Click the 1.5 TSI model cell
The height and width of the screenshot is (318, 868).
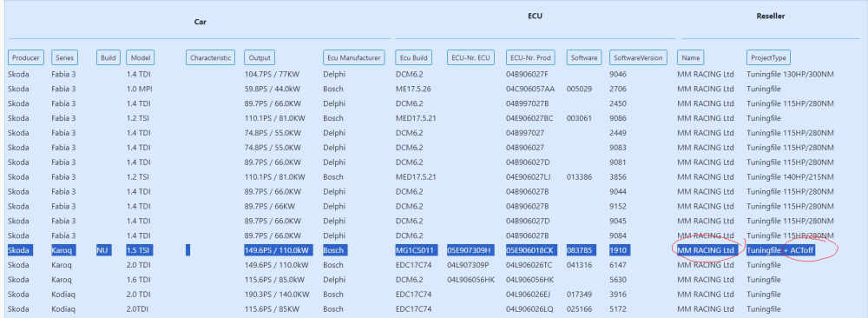tap(139, 250)
